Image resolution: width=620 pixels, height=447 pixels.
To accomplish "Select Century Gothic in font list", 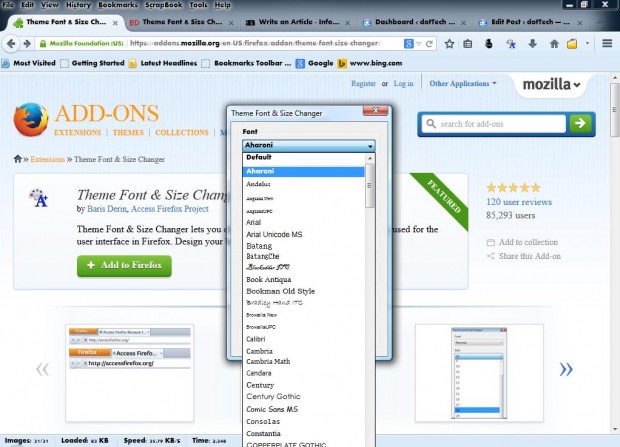I will tap(303, 396).
